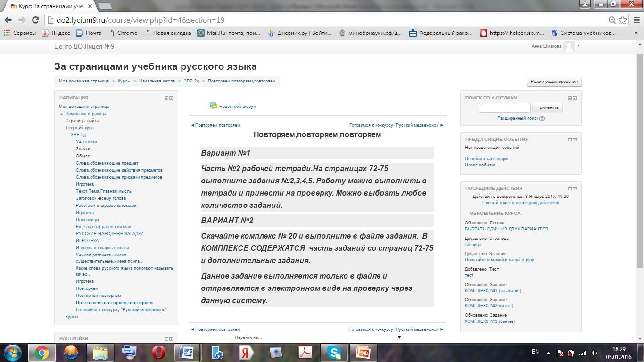This screenshot has height=362, width=644.
Task: Open the Перейти на... dropdown
Action: [317, 337]
